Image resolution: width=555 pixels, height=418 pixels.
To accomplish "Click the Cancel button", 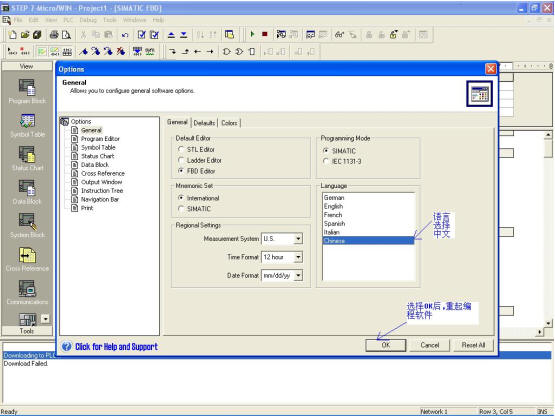I will click(x=430, y=345).
